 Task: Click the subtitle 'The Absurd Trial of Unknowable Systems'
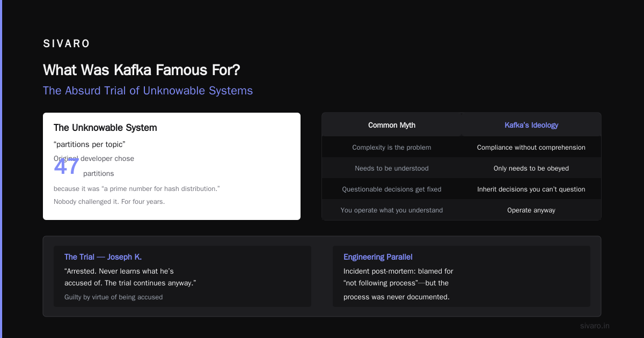pyautogui.click(x=148, y=91)
